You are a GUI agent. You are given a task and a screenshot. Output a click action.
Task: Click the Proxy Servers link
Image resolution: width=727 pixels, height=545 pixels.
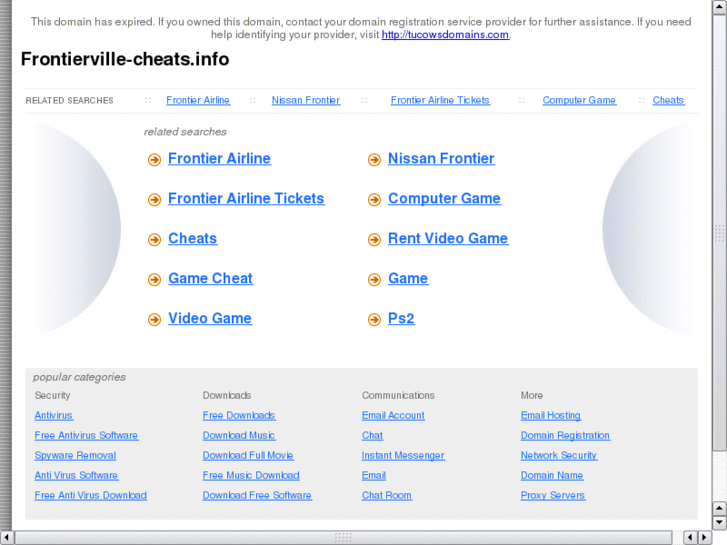click(x=553, y=496)
